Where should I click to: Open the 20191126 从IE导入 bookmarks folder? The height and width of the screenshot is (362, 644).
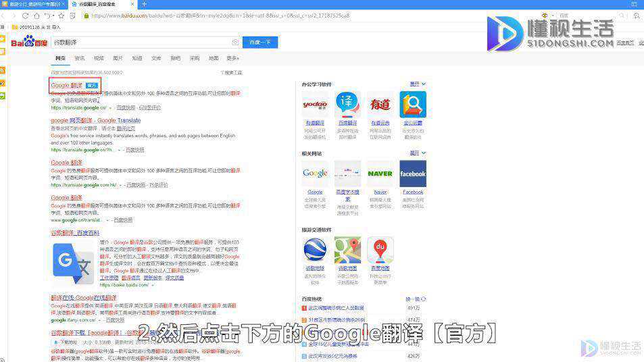(36, 27)
